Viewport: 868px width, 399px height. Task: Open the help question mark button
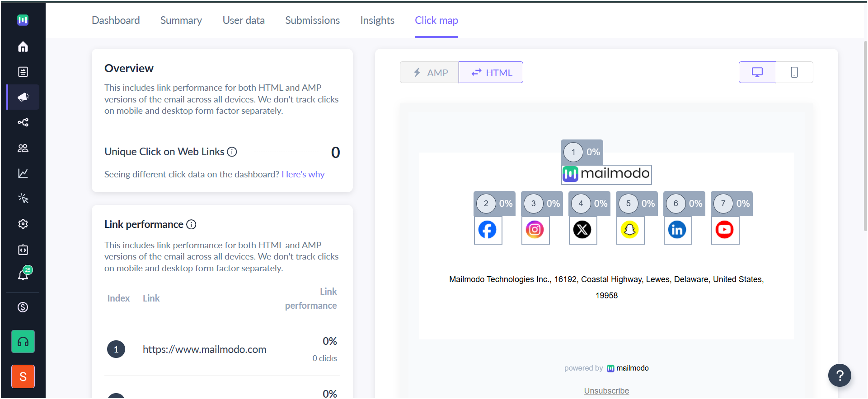pos(840,375)
